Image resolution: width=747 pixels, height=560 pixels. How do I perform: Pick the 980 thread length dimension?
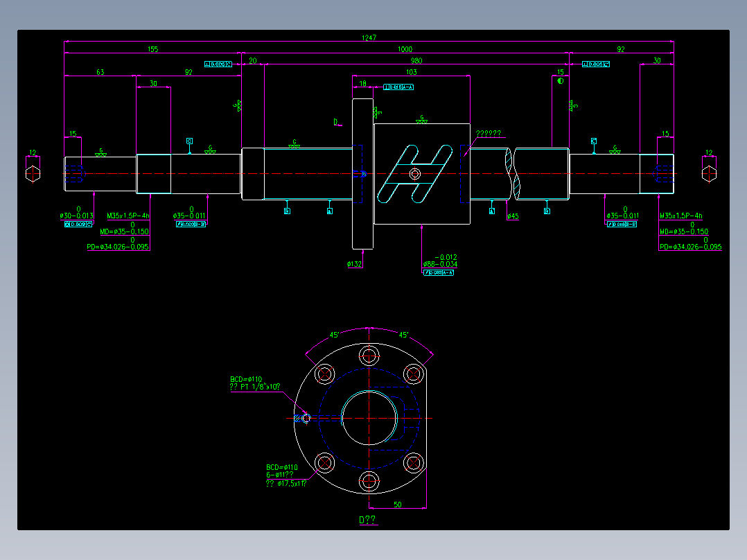point(416,60)
